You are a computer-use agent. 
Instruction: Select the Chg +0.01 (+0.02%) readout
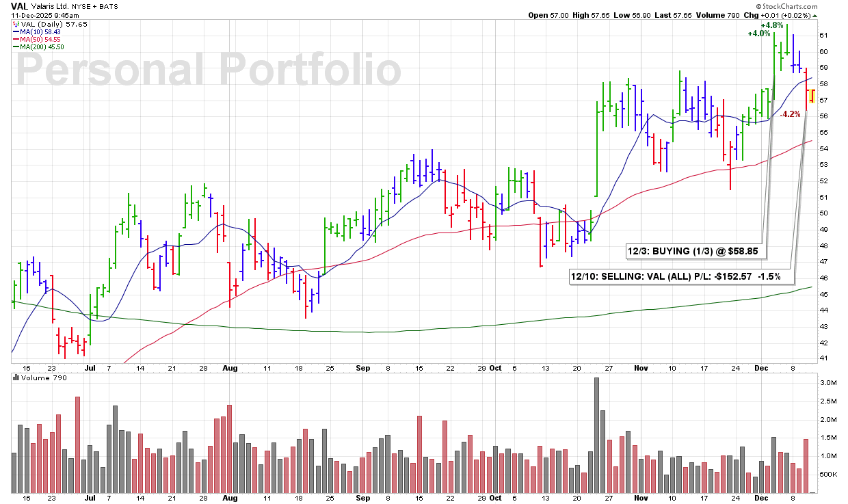click(778, 15)
